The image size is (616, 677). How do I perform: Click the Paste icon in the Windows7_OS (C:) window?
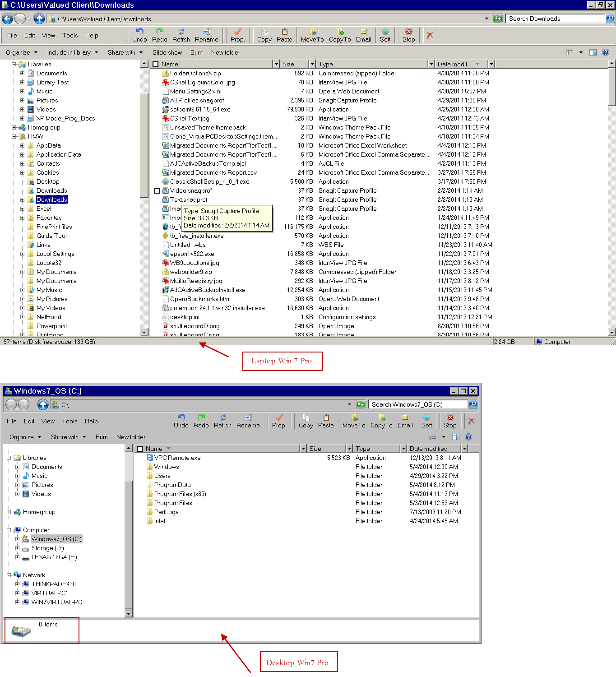pos(326,418)
